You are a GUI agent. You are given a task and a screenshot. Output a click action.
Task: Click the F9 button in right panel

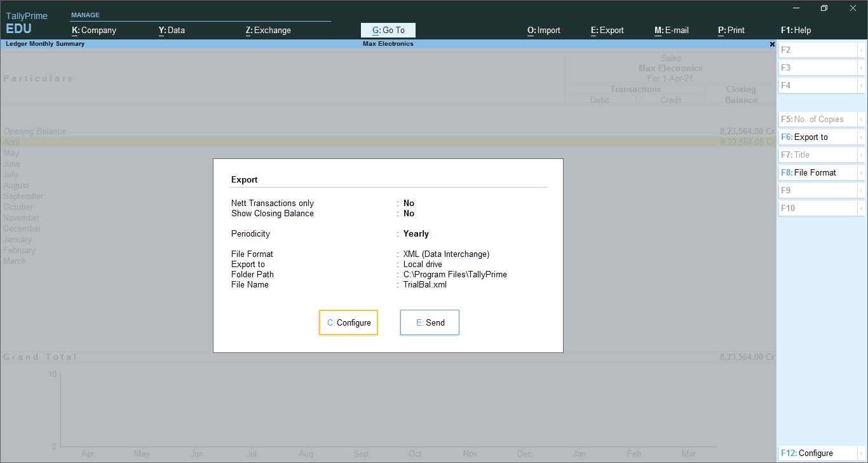[x=818, y=190]
